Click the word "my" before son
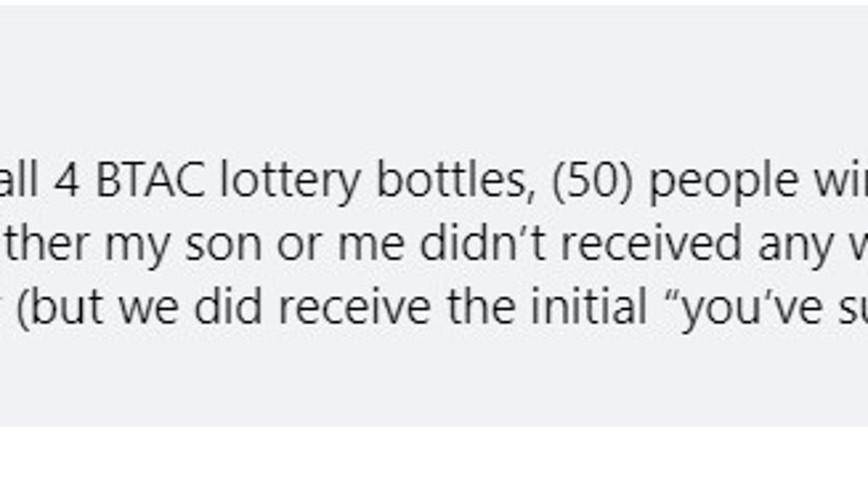The image size is (868, 488). tap(137, 249)
